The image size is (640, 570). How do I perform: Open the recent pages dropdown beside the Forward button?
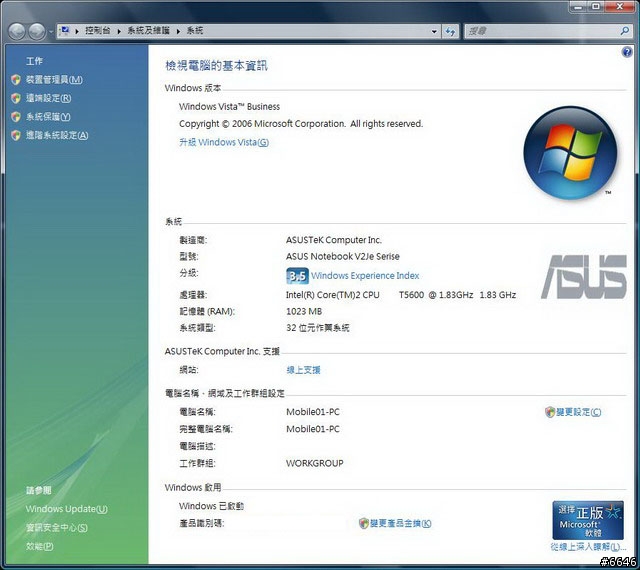coord(51,31)
